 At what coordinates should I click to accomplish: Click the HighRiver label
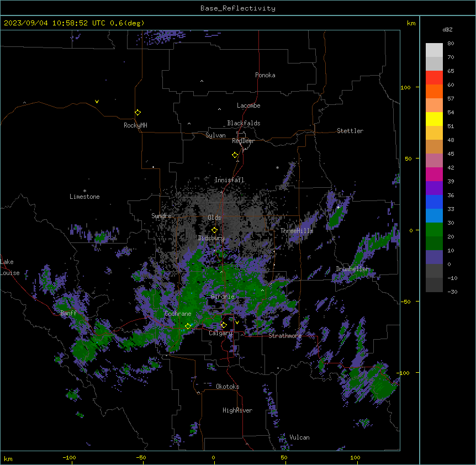point(237,410)
